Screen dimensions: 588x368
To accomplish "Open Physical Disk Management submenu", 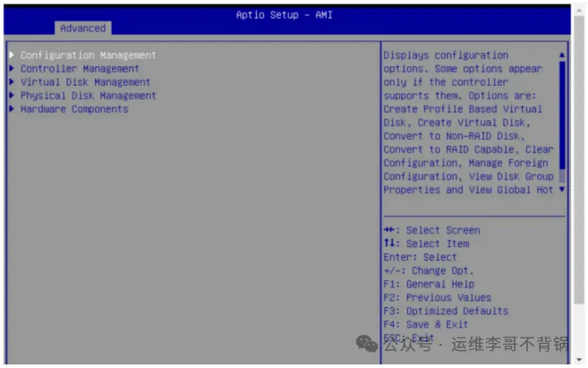I will pos(88,96).
